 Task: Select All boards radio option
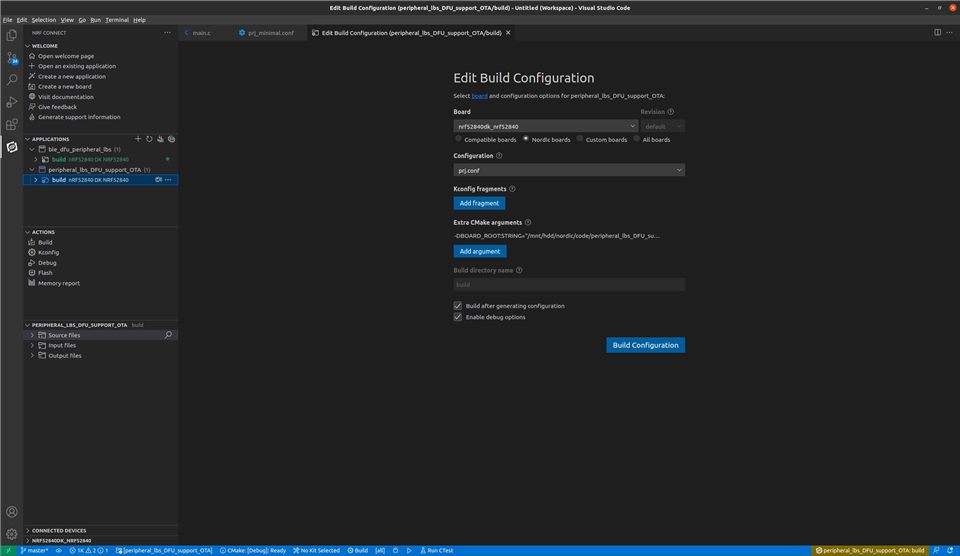click(x=637, y=139)
